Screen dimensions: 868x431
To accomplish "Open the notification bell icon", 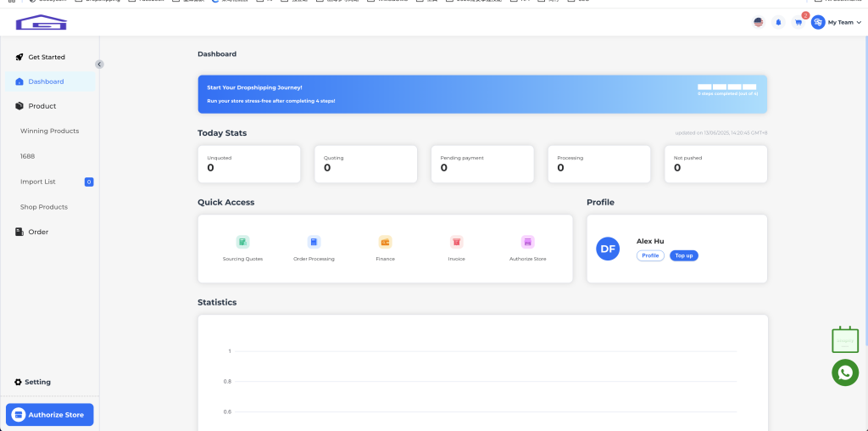I will pyautogui.click(x=778, y=22).
